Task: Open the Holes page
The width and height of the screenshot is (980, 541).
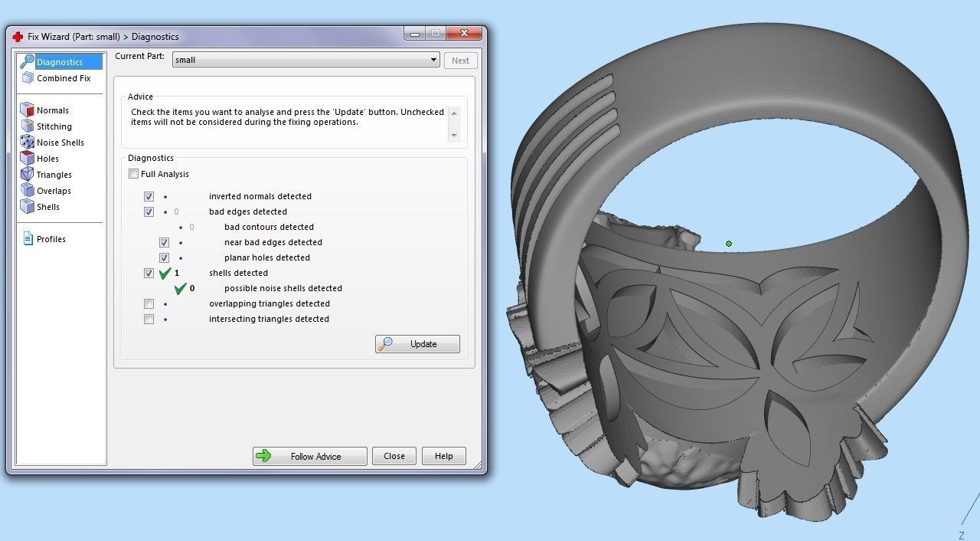Action: (47, 159)
